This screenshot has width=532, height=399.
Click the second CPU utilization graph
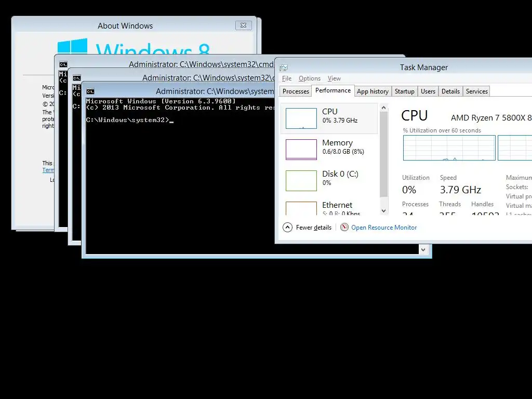(x=515, y=148)
